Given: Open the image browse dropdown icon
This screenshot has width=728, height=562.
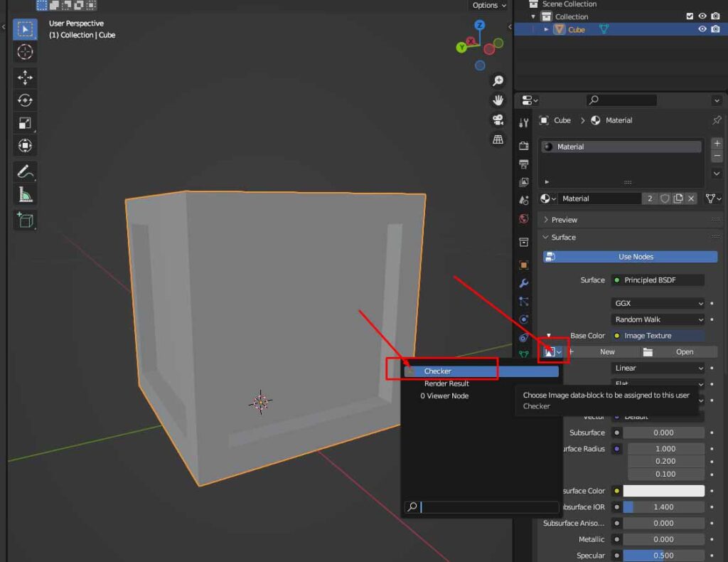Looking at the screenshot, I should pos(552,352).
